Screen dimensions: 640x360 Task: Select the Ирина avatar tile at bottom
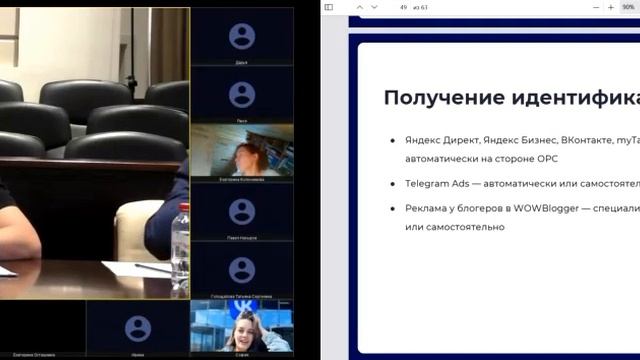coord(138,329)
